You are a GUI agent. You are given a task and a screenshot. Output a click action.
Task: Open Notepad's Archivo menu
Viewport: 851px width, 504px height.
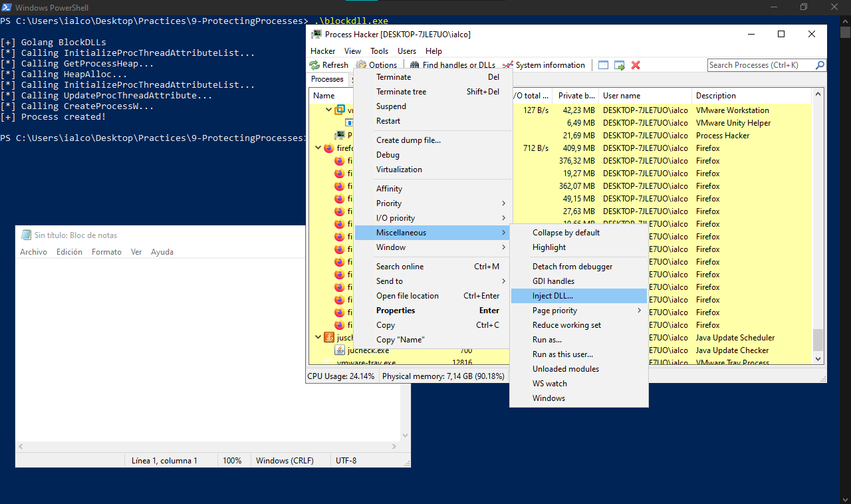coord(33,252)
